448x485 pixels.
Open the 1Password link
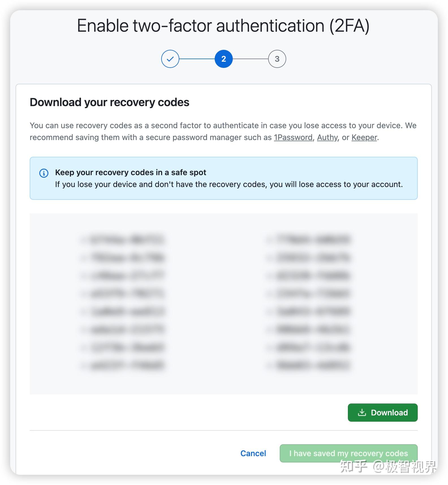tap(293, 138)
